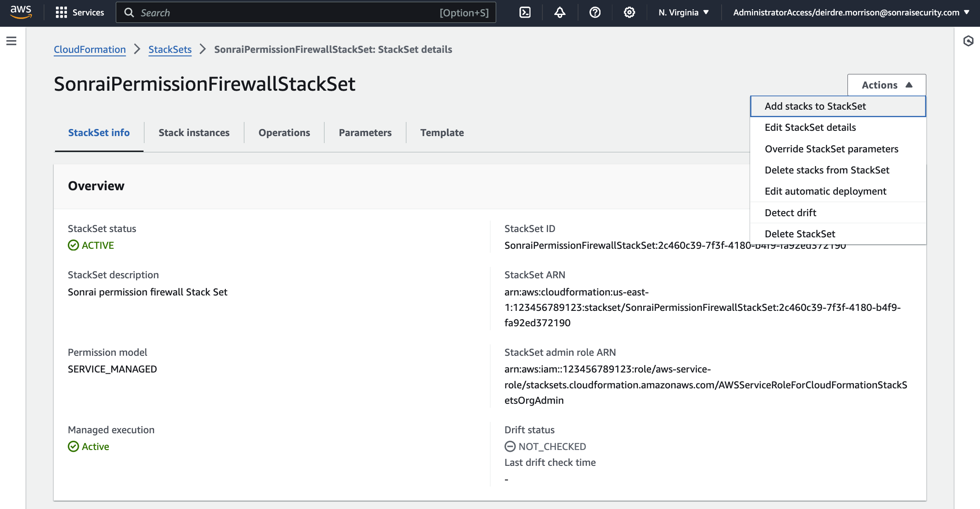Click the NOT_CHECKED drift status text
This screenshot has height=509, width=980.
click(x=552, y=446)
